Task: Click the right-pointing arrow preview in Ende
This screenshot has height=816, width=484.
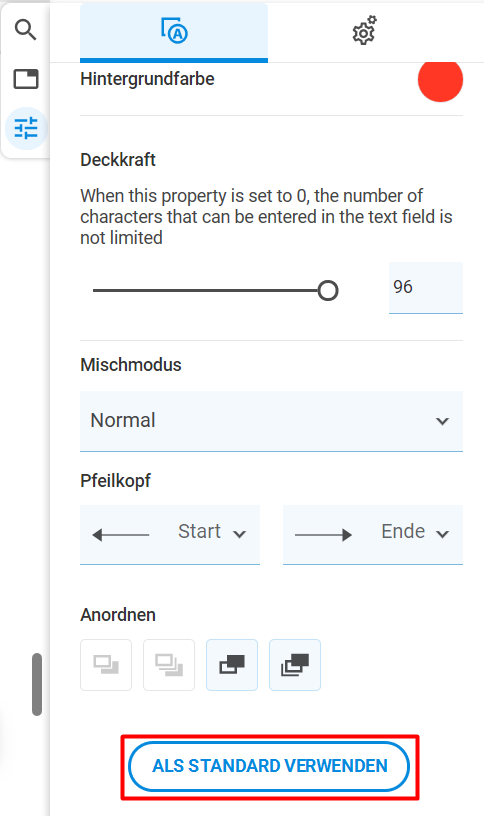Action: click(324, 534)
